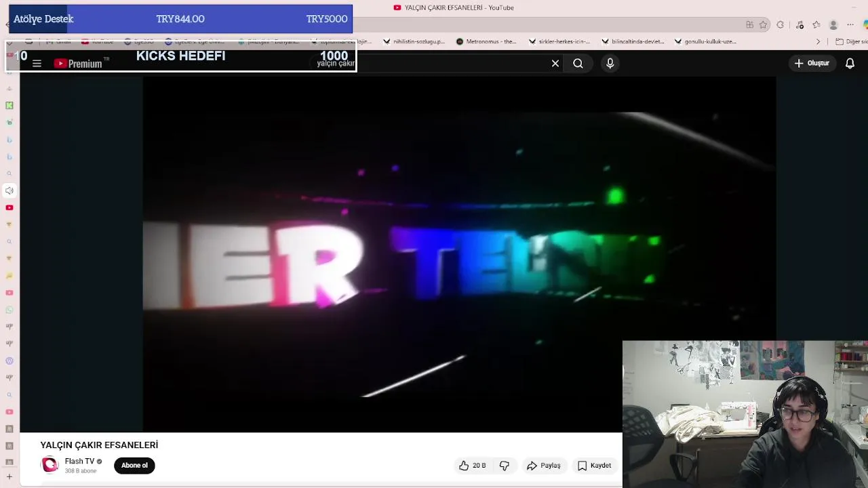Open the YouTube hamburger guide menu
The height and width of the screenshot is (488, 868).
coord(37,64)
